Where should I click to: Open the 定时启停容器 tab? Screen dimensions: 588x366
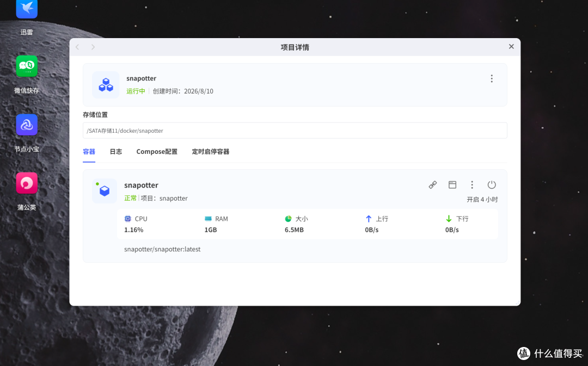tap(210, 152)
